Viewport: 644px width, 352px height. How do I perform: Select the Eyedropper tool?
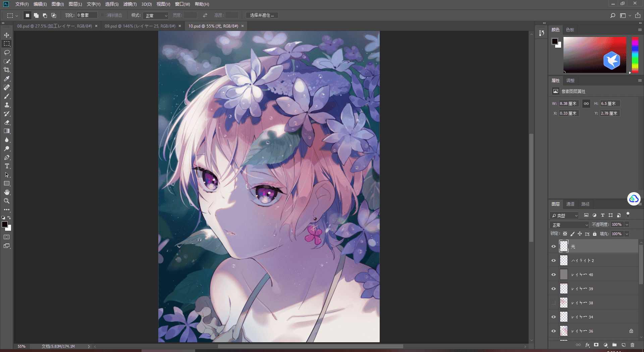7,79
